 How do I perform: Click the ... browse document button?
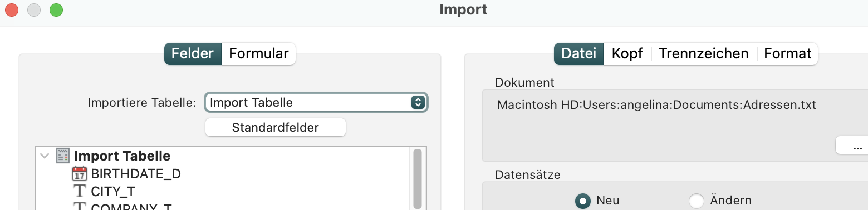tap(852, 146)
